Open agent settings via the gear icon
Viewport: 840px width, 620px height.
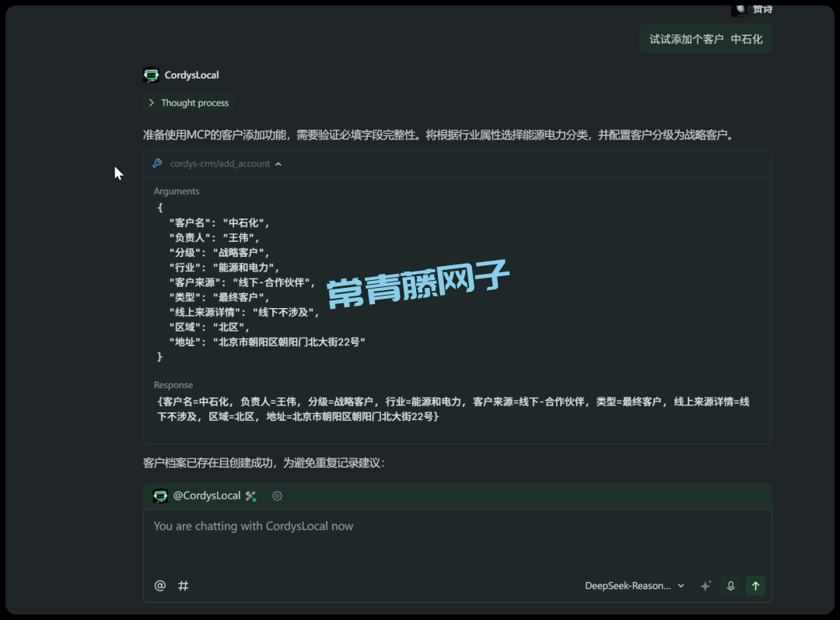[x=277, y=496]
